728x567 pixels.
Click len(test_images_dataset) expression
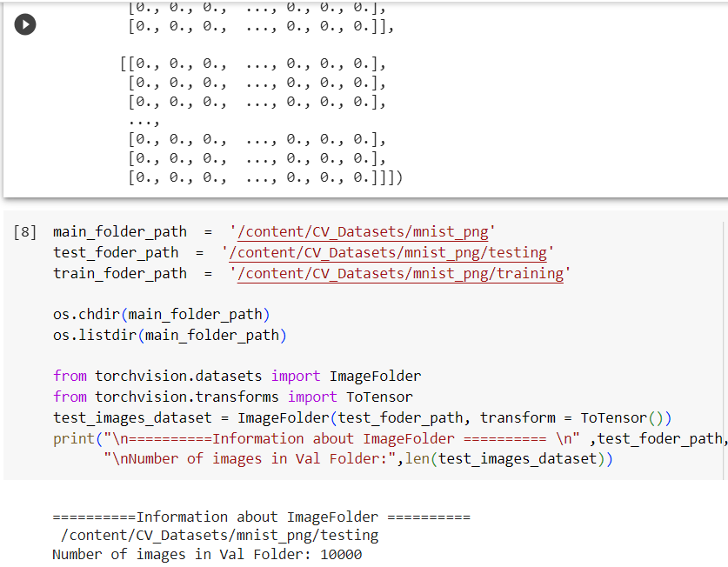[504, 459]
